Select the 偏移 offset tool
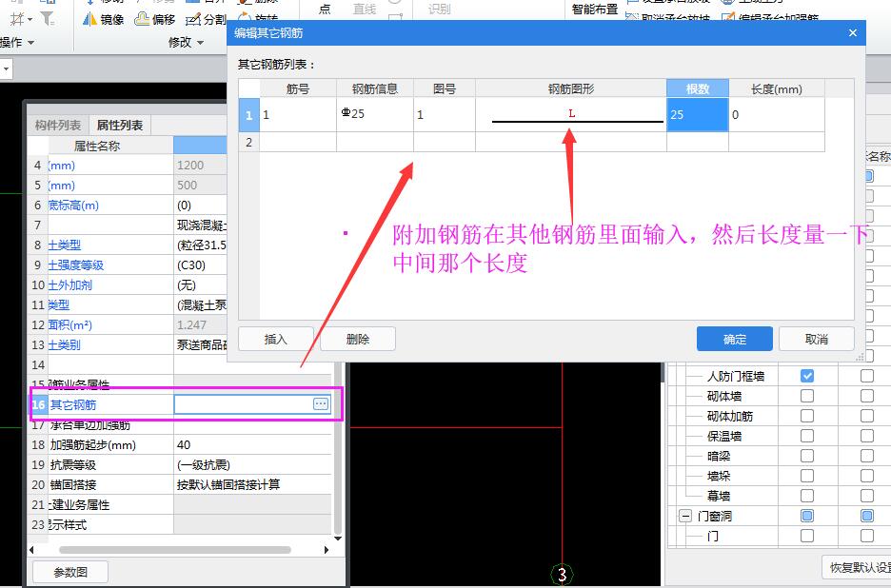The width and height of the screenshot is (891, 588). point(154,20)
